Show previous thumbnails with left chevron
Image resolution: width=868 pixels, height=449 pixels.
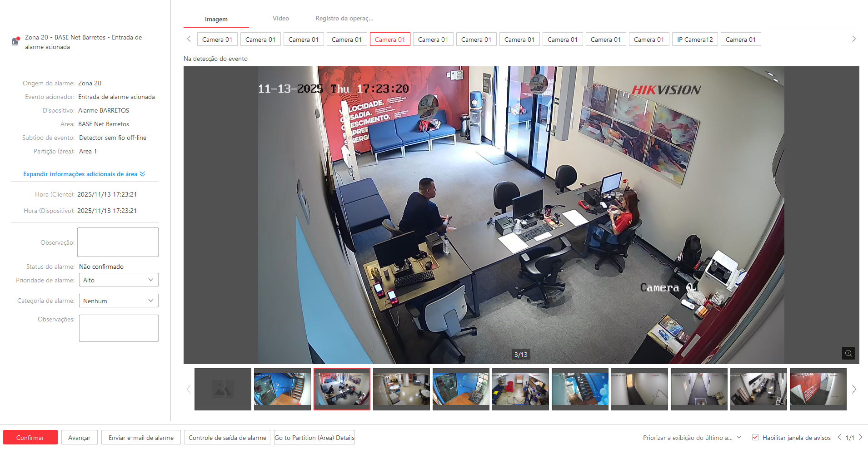[x=189, y=389]
